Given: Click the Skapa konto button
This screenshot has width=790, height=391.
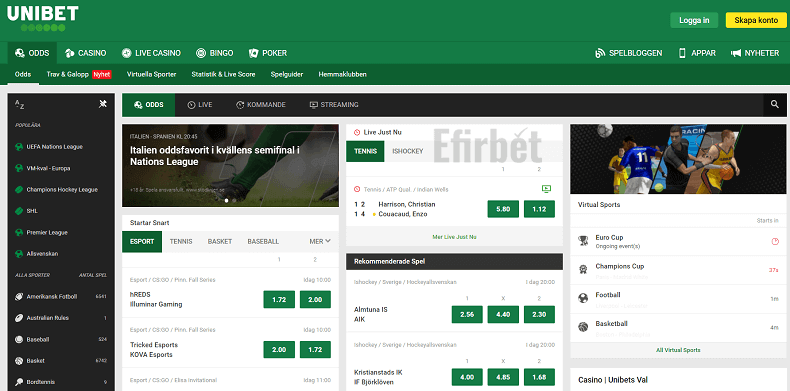Looking at the screenshot, I should [x=756, y=20].
